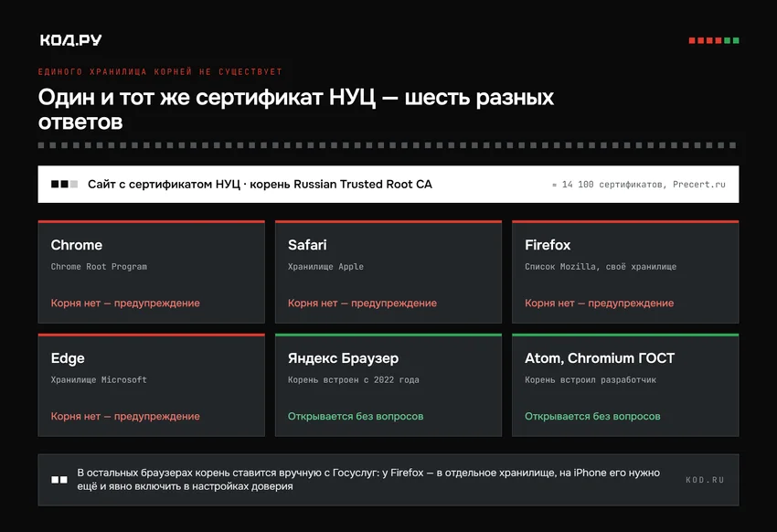Screen dimensions: 777x532
Task: Click the Firefox card title
Action: [x=548, y=245]
